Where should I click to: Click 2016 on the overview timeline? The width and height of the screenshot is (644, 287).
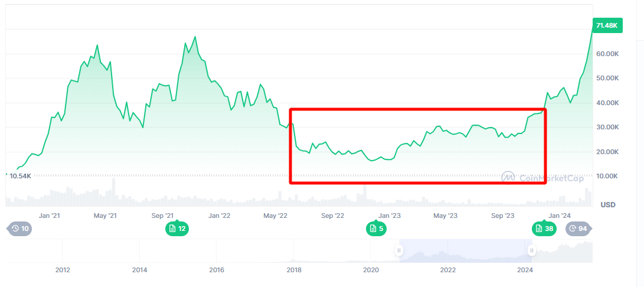(x=217, y=270)
